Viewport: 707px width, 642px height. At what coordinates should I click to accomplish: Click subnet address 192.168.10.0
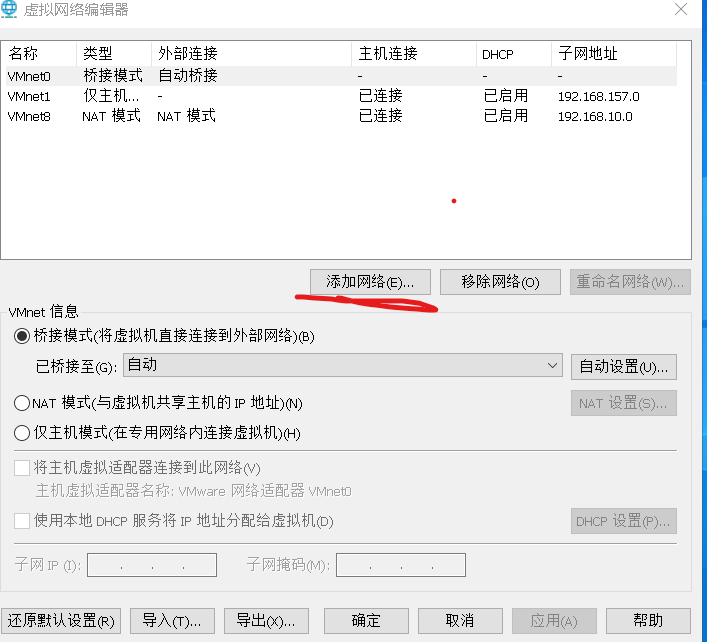click(595, 117)
